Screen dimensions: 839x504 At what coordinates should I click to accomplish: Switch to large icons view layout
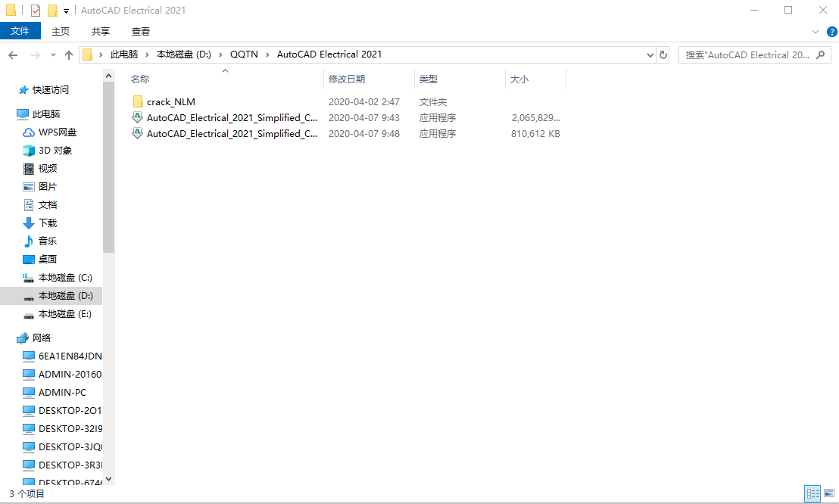pyautogui.click(x=829, y=493)
